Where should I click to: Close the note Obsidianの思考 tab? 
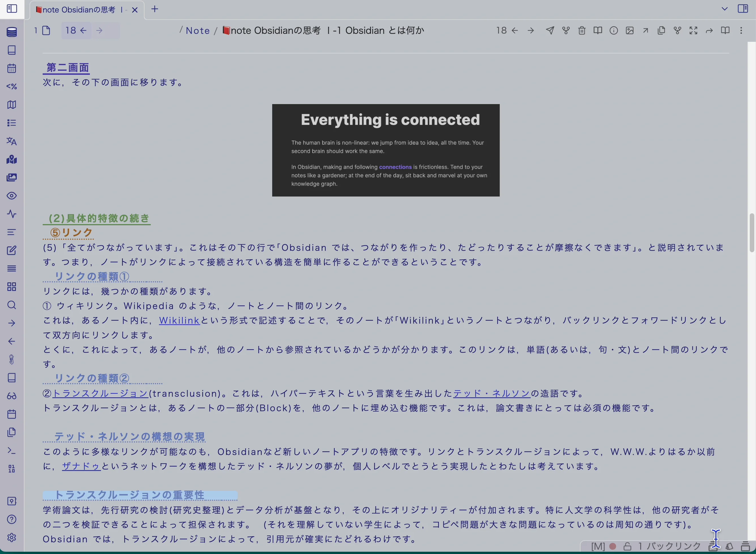tap(135, 10)
